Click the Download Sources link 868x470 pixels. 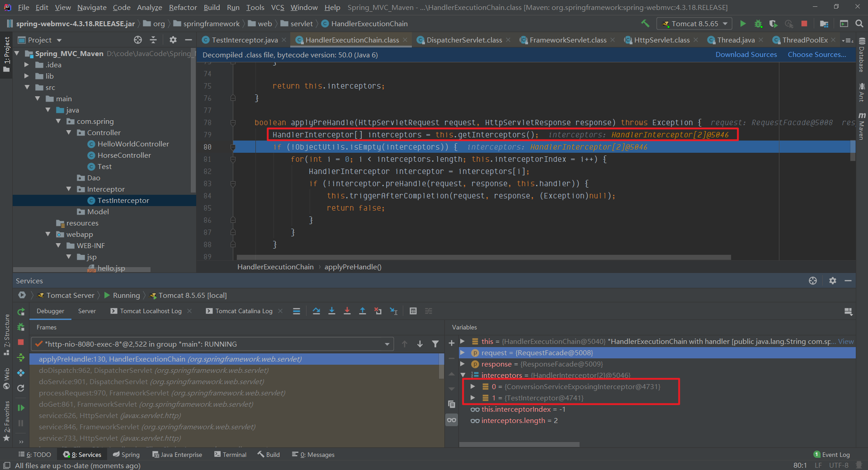746,55
